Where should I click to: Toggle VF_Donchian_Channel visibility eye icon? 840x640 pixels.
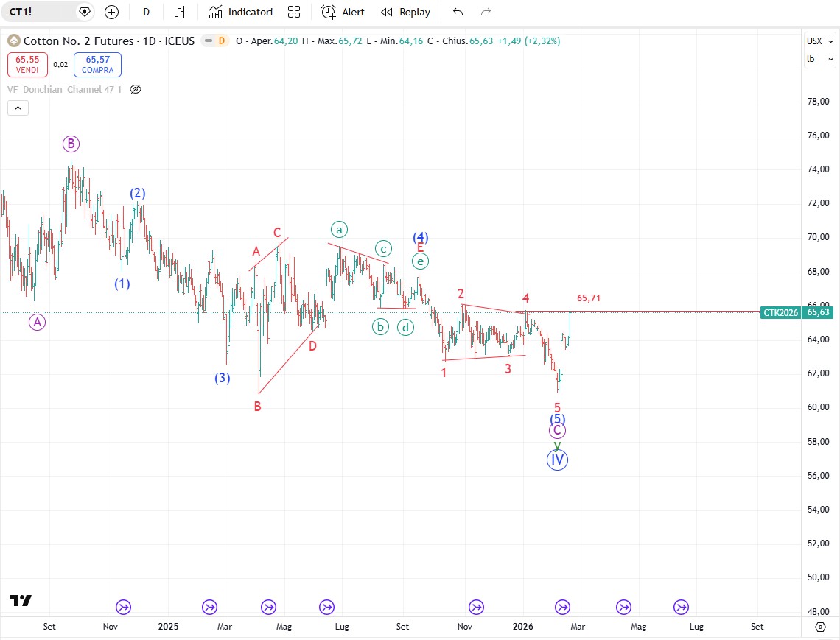135,89
